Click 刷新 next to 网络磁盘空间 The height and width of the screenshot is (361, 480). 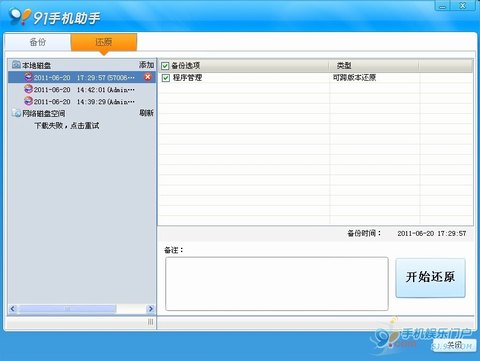pos(146,113)
